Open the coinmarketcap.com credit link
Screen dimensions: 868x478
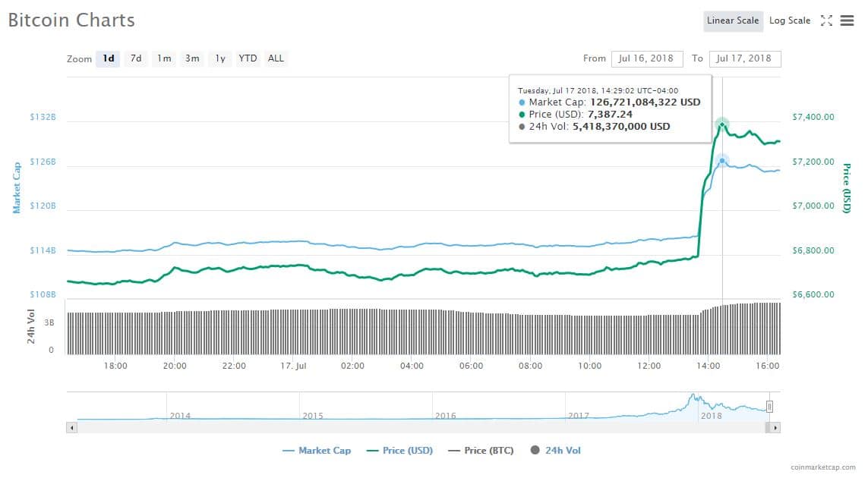(822, 467)
